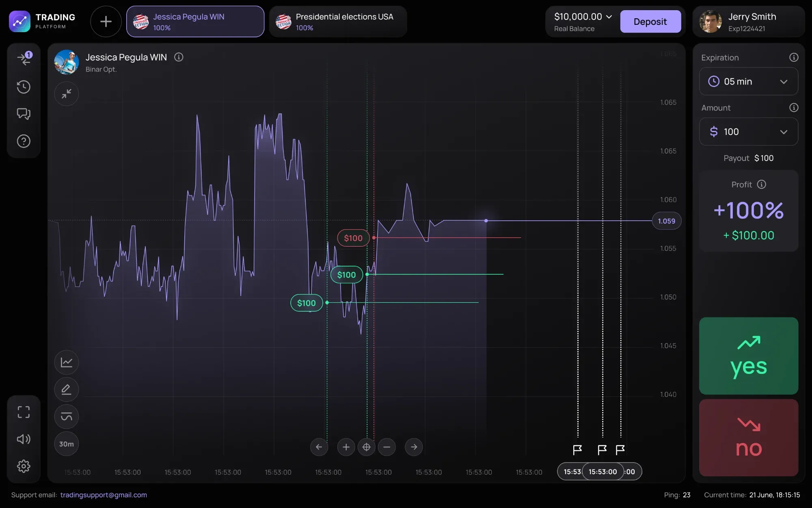
Task: Open chart type line graph tool
Action: [x=67, y=362]
